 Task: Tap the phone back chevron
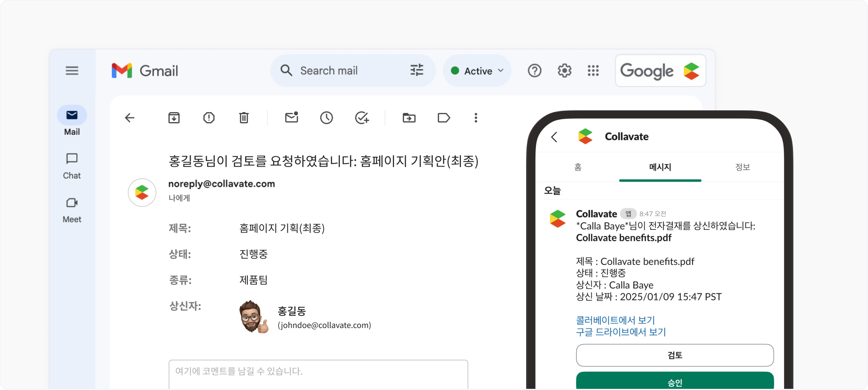(554, 137)
